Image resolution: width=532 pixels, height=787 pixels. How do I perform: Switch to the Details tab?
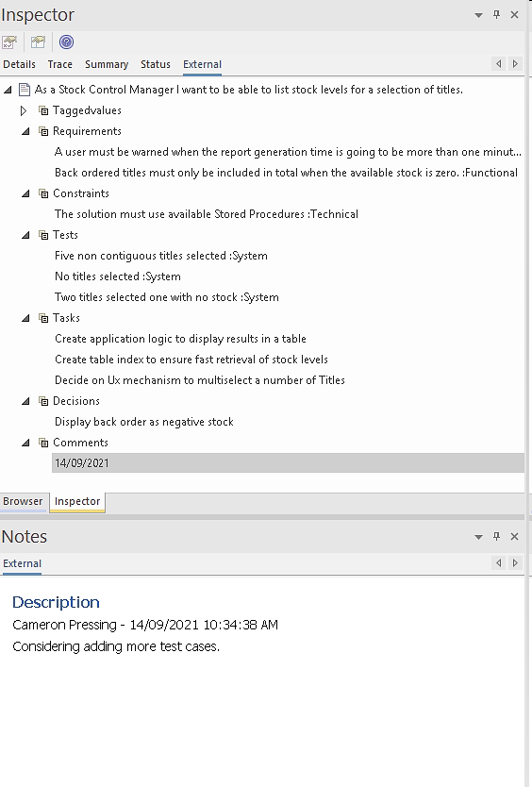pos(19,64)
